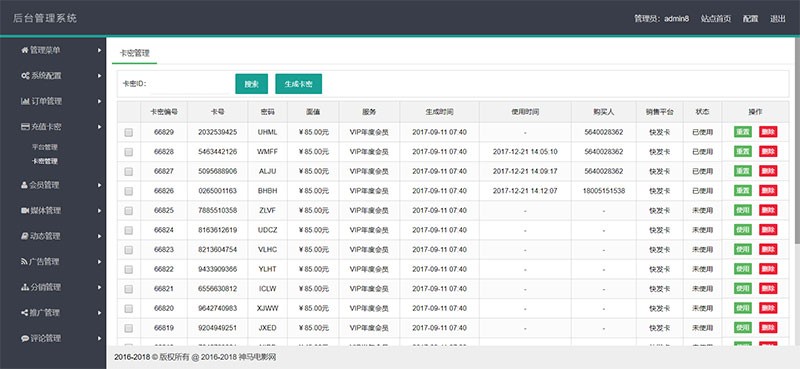Tick the checkbox for card 66824

click(x=129, y=230)
